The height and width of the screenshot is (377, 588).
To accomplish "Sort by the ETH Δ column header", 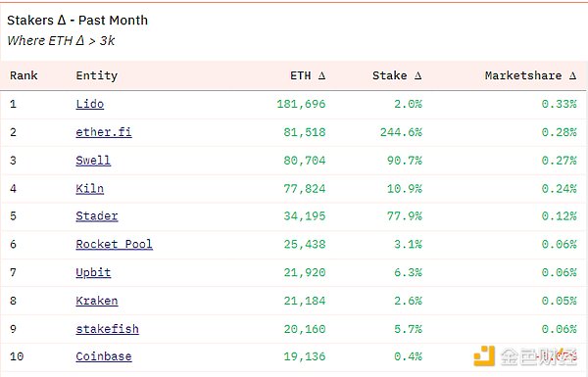I will (x=308, y=75).
